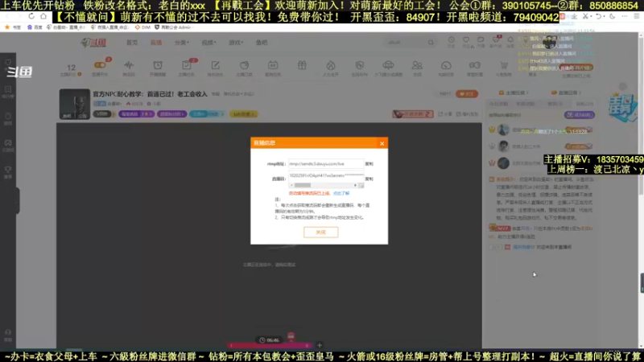Follow the link 点此了解 in dialog
The image size is (644, 362).
click(x=341, y=193)
